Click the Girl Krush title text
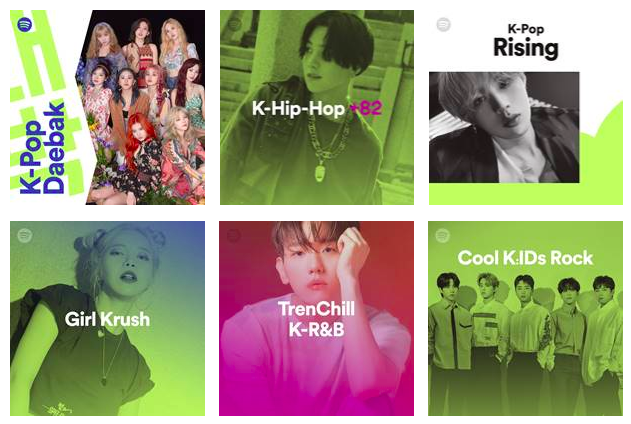Image resolution: width=631 pixels, height=424 pixels. coord(107,319)
